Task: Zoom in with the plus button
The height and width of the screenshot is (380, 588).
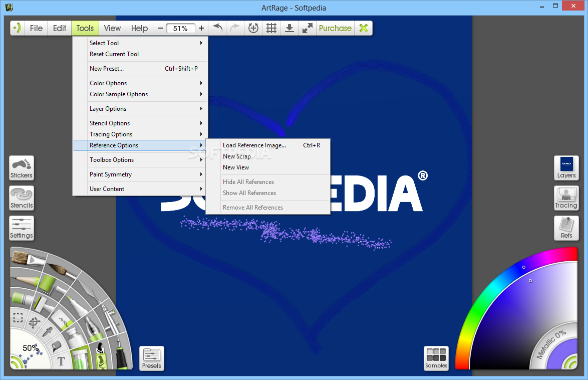Action: 201,28
